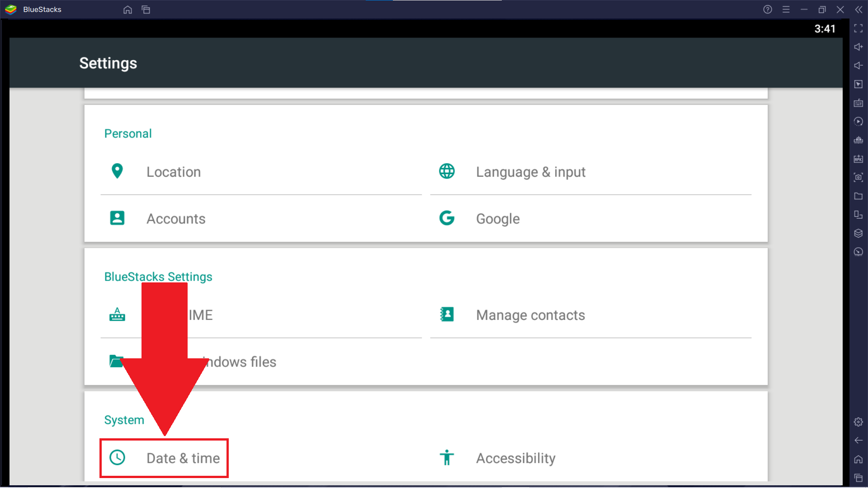Open the Accounts setting
The height and width of the screenshot is (488, 868).
[261, 219]
